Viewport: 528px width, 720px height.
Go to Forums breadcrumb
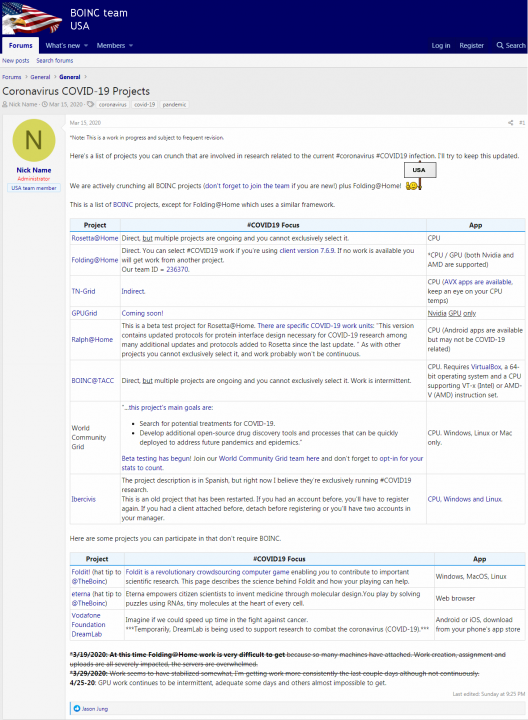[11, 77]
